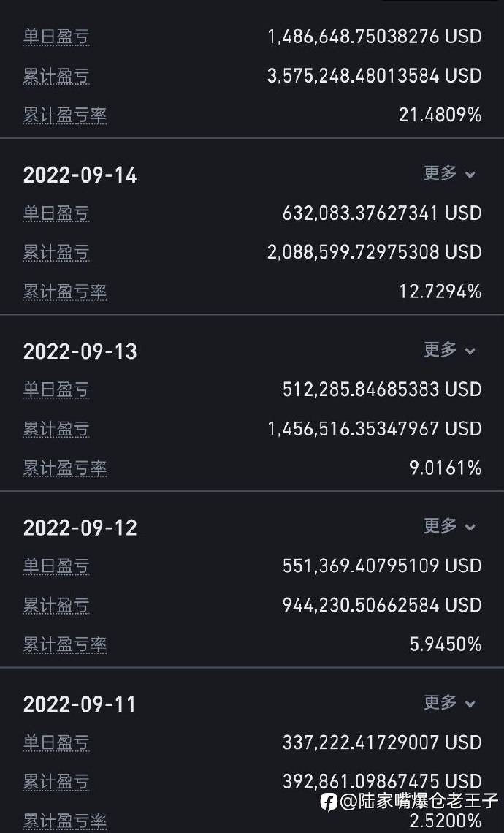The width and height of the screenshot is (504, 833).
Task: Select the 2022-09-14 date header
Action: pos(80,175)
